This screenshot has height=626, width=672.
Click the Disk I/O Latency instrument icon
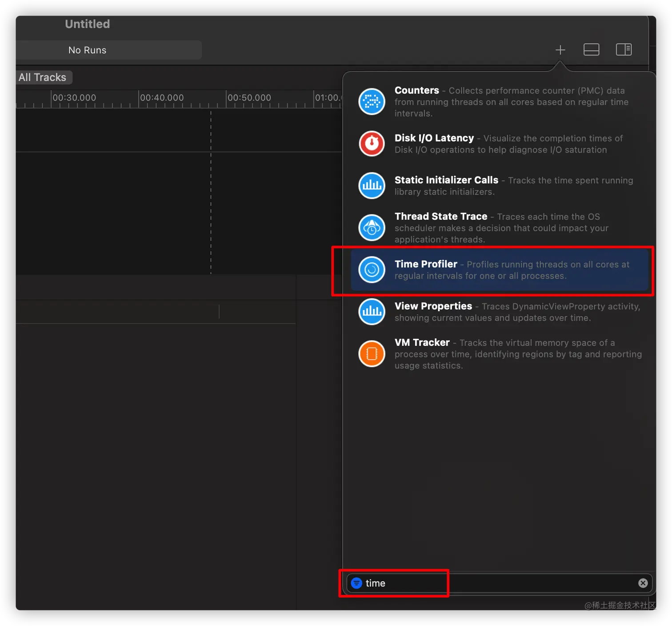point(372,144)
